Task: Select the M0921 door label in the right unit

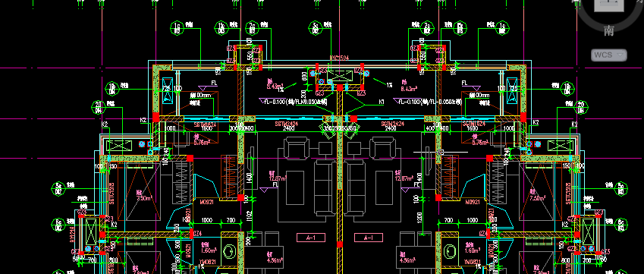Action: point(473,202)
